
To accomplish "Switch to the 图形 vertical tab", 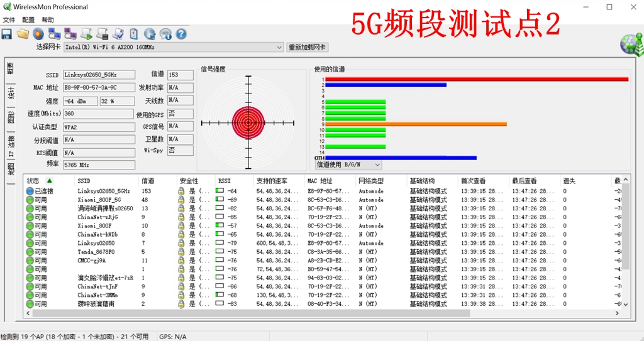I will tap(11, 117).
